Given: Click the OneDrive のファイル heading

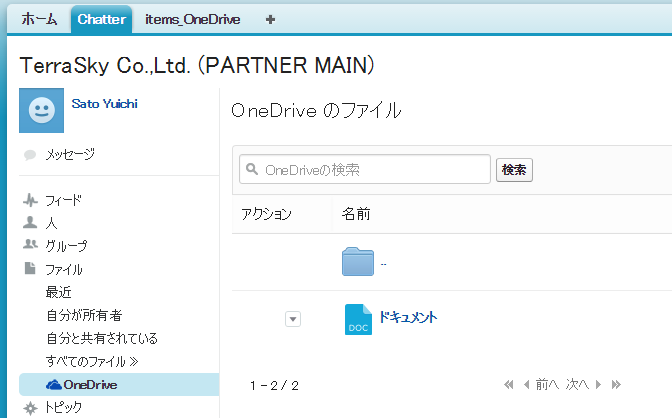Looking at the screenshot, I should (316, 111).
